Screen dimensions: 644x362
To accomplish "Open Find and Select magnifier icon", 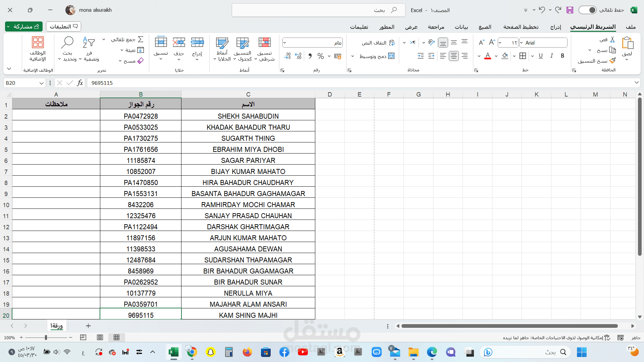I will click(67, 42).
